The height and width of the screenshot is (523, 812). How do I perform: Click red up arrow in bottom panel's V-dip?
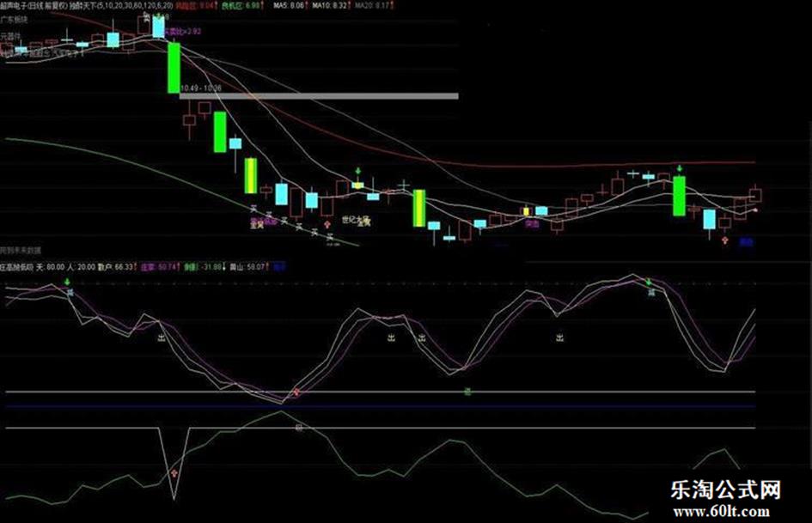click(x=174, y=473)
